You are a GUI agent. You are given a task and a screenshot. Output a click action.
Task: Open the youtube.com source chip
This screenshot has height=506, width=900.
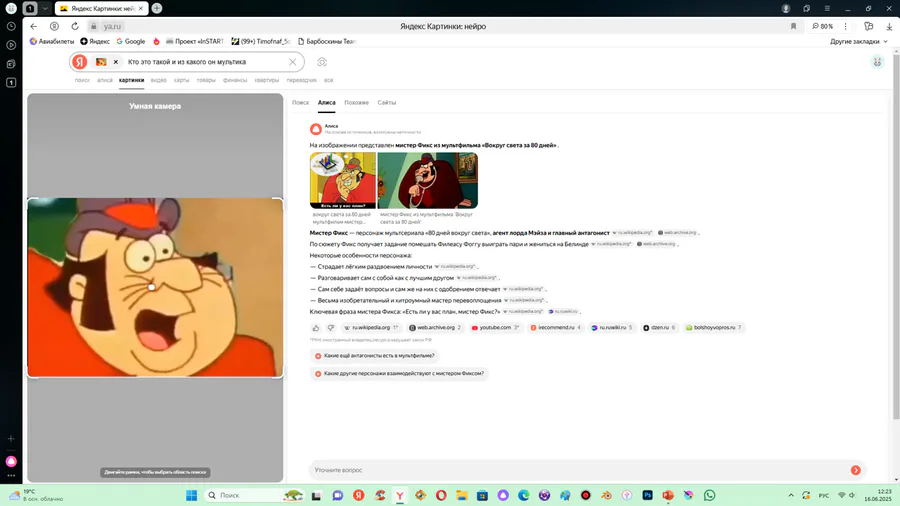[x=495, y=328]
